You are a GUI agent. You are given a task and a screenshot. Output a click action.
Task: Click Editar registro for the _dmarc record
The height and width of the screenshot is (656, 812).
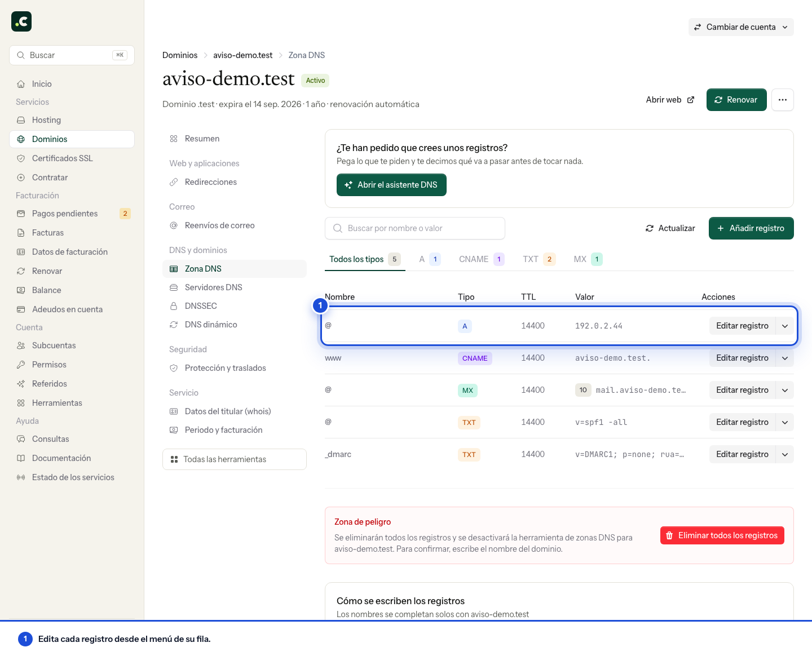pyautogui.click(x=742, y=454)
